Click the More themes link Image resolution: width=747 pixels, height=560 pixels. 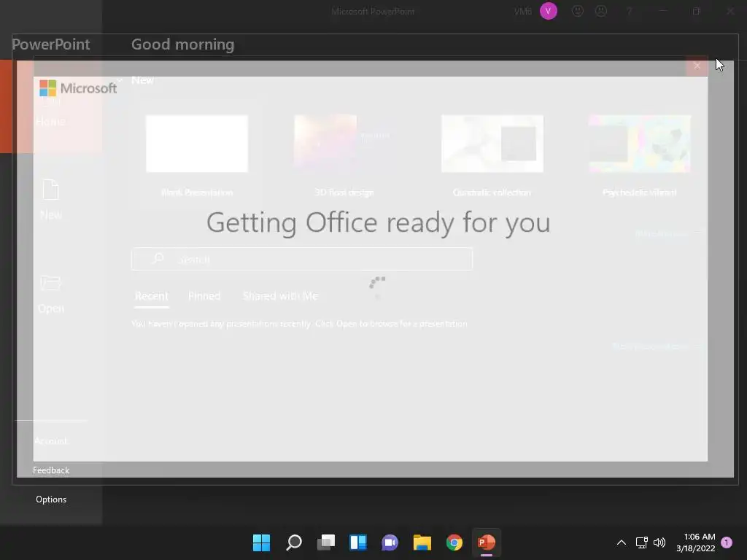(667, 233)
